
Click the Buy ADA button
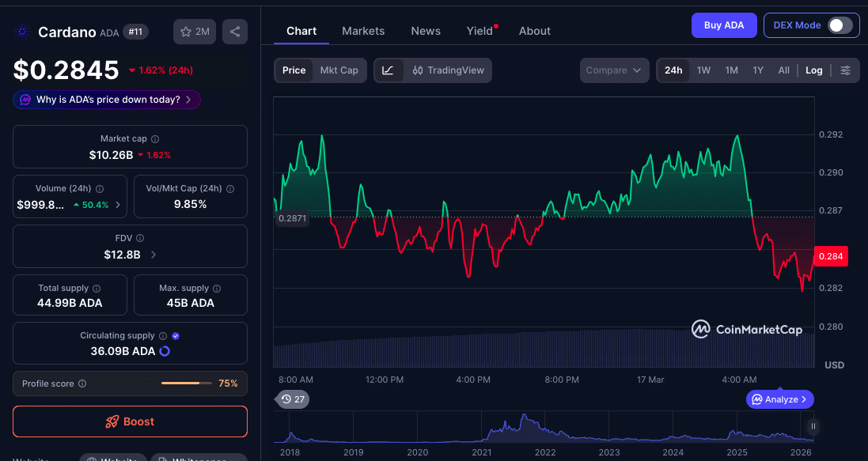[x=723, y=25]
